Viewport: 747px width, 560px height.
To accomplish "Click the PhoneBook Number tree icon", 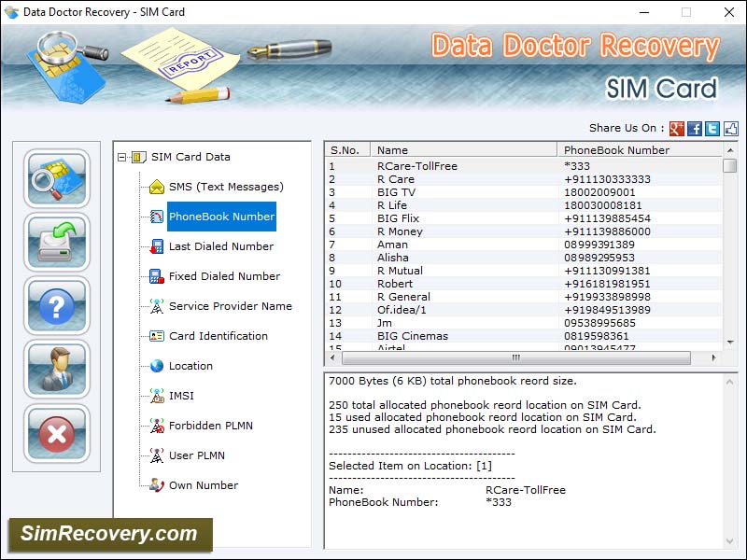I will coord(157,217).
